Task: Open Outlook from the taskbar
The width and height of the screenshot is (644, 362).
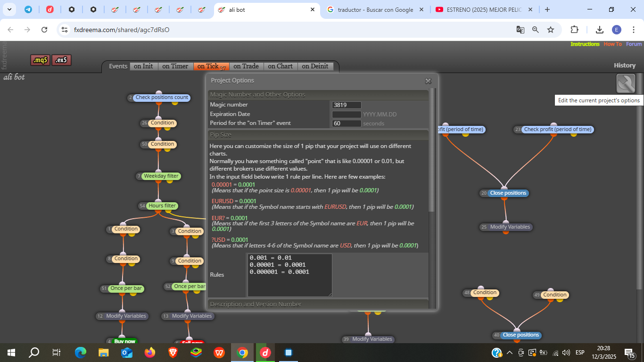Action: [x=127, y=353]
